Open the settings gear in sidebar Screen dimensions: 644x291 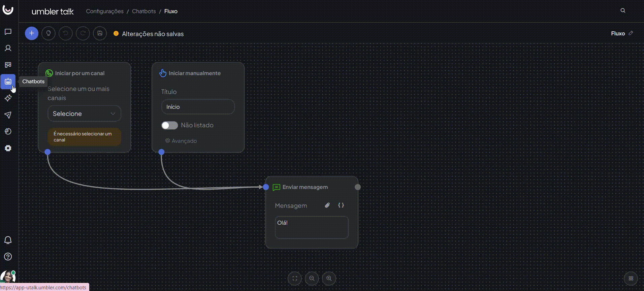pyautogui.click(x=8, y=148)
